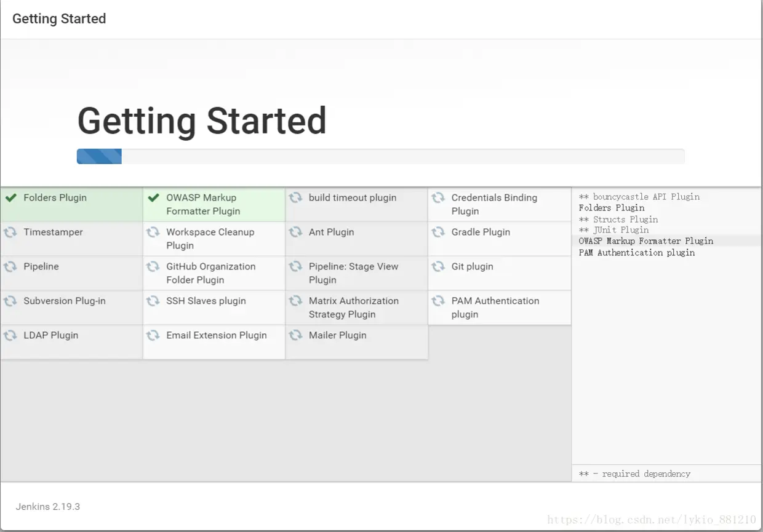Click the Timestamper plugin name

(53, 232)
